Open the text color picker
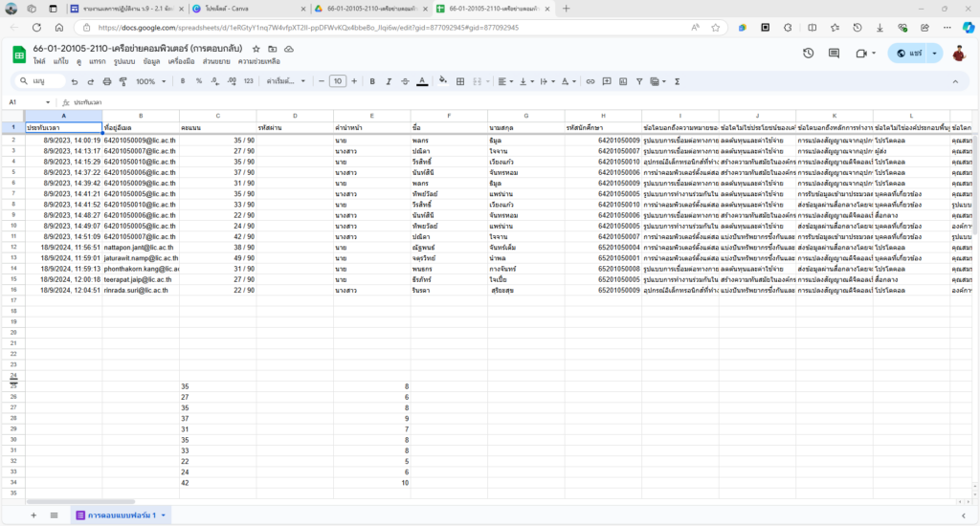 (x=422, y=81)
